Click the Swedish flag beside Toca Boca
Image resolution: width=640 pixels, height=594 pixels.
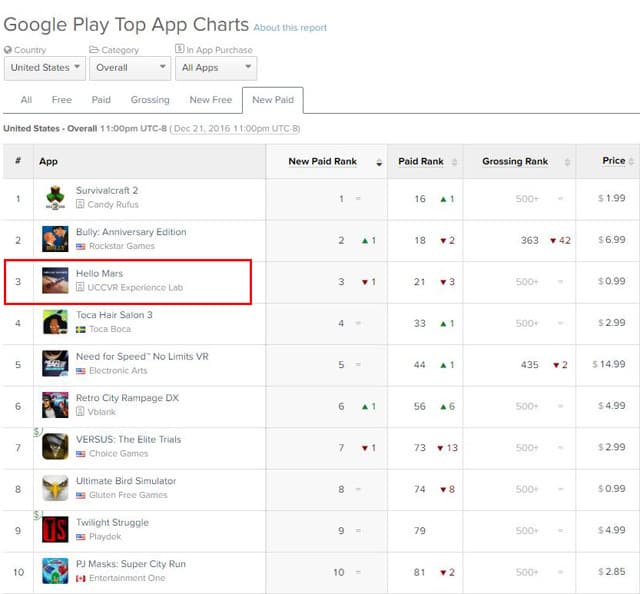[81, 329]
